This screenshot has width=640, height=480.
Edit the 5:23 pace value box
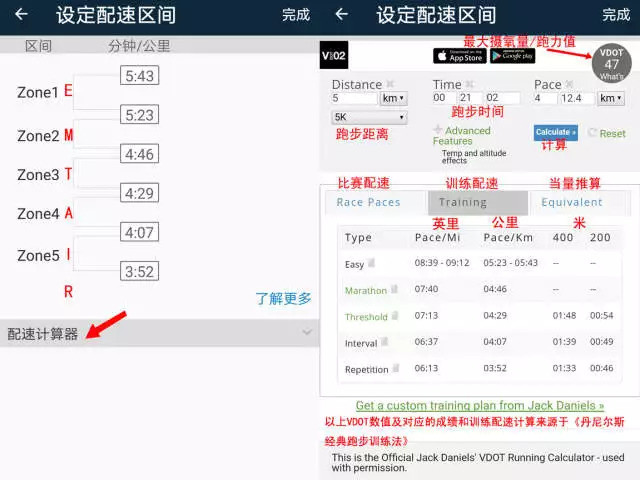[139, 115]
